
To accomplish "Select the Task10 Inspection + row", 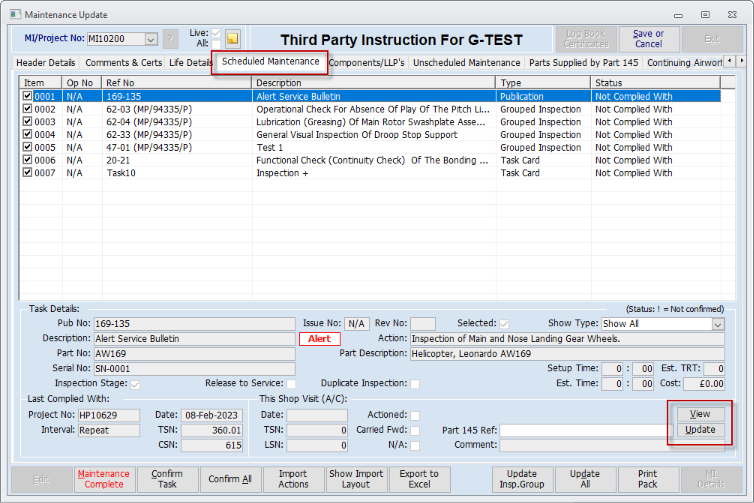I will [x=300, y=173].
